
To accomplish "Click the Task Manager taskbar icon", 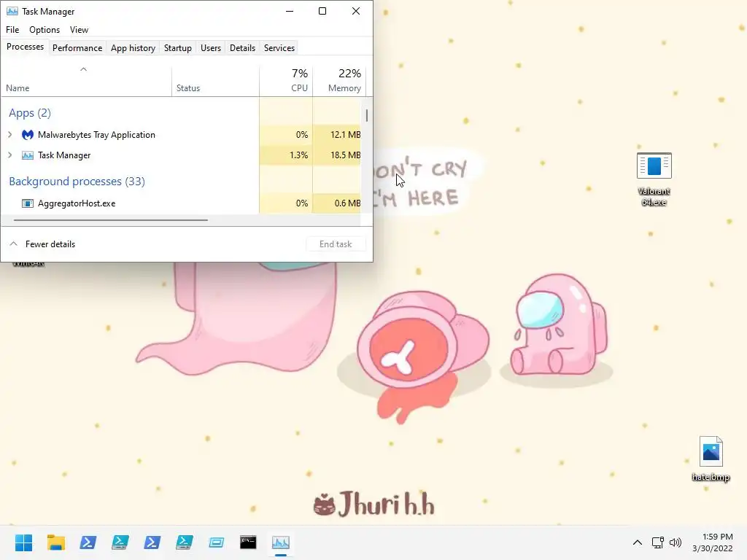I will point(281,542).
